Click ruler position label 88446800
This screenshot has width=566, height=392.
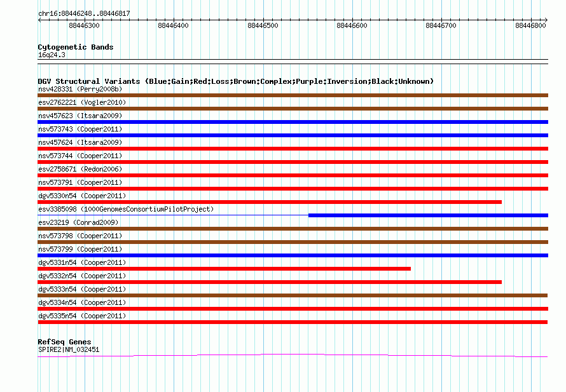pos(530,25)
